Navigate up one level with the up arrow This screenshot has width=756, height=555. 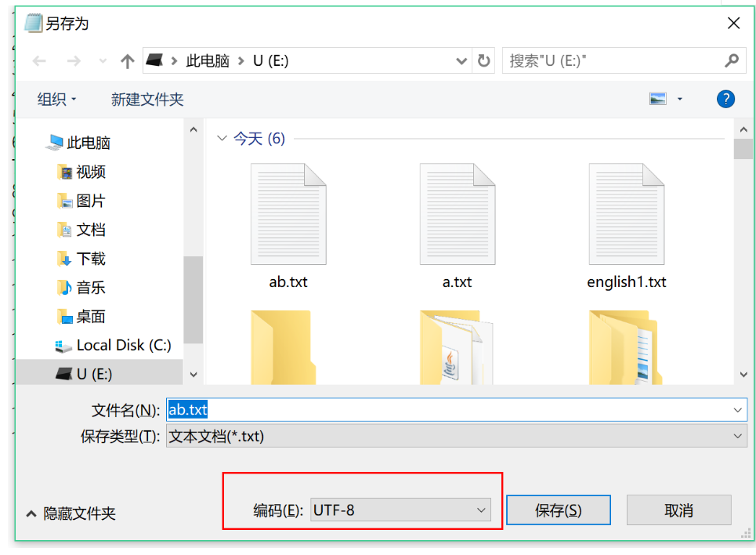(127, 60)
